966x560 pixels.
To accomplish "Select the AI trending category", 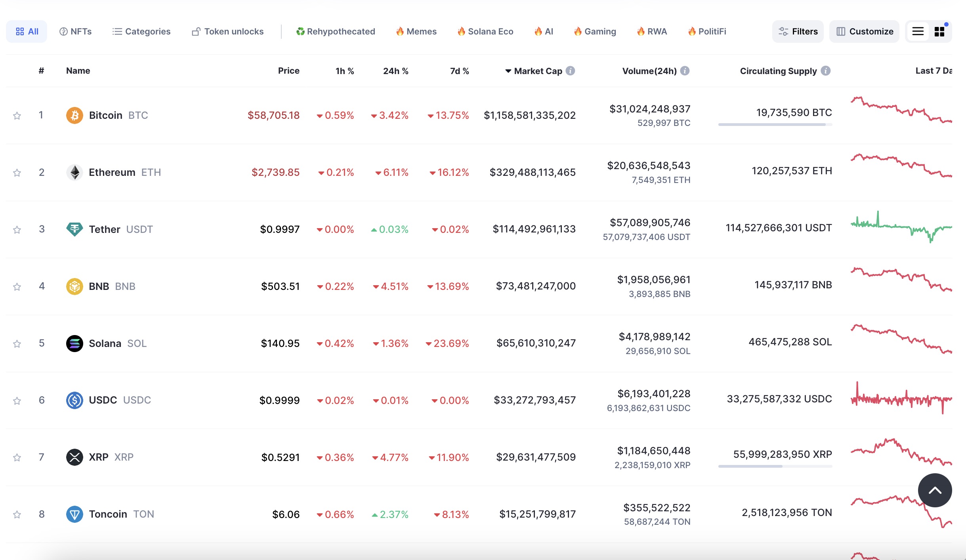I will tap(544, 31).
